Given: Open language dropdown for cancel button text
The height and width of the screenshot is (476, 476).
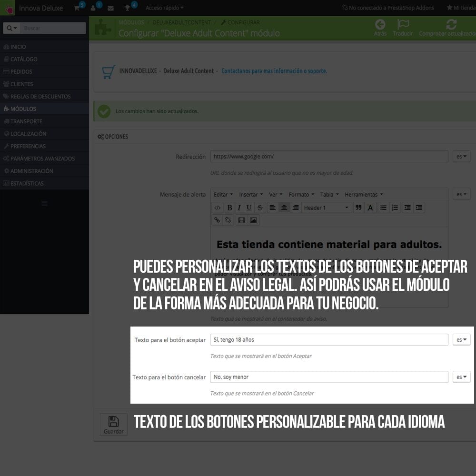Looking at the screenshot, I should pyautogui.click(x=461, y=377).
